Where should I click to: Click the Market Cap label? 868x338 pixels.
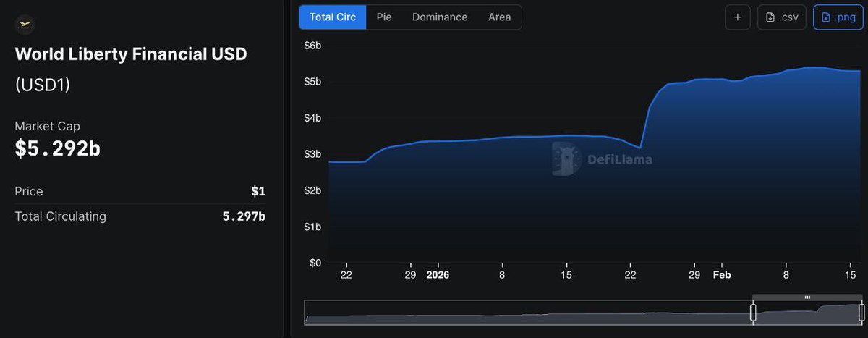pyautogui.click(x=47, y=126)
